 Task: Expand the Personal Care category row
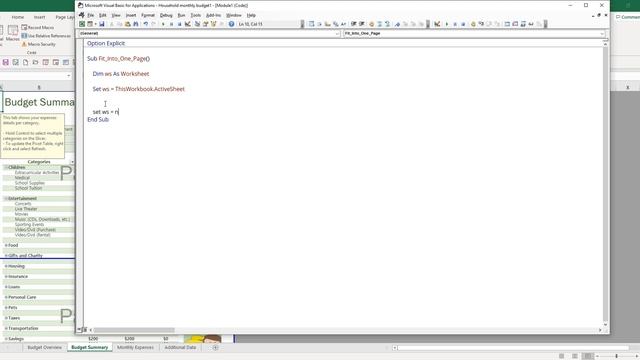pyautogui.click(x=6, y=297)
